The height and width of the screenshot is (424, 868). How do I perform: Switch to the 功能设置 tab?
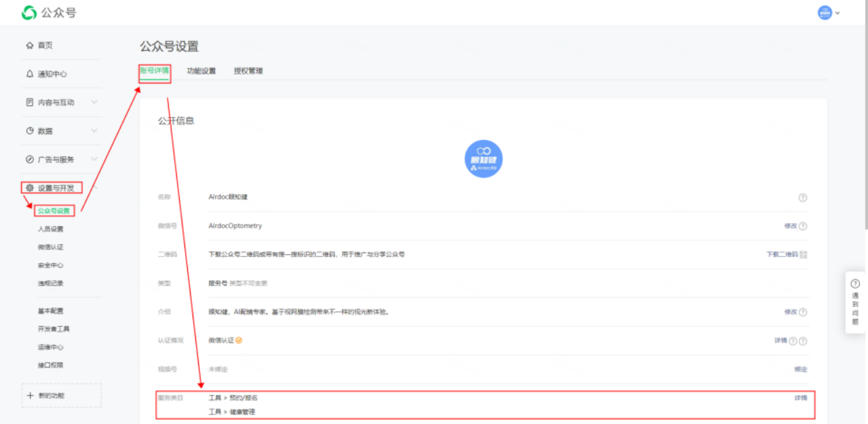pyautogui.click(x=201, y=71)
